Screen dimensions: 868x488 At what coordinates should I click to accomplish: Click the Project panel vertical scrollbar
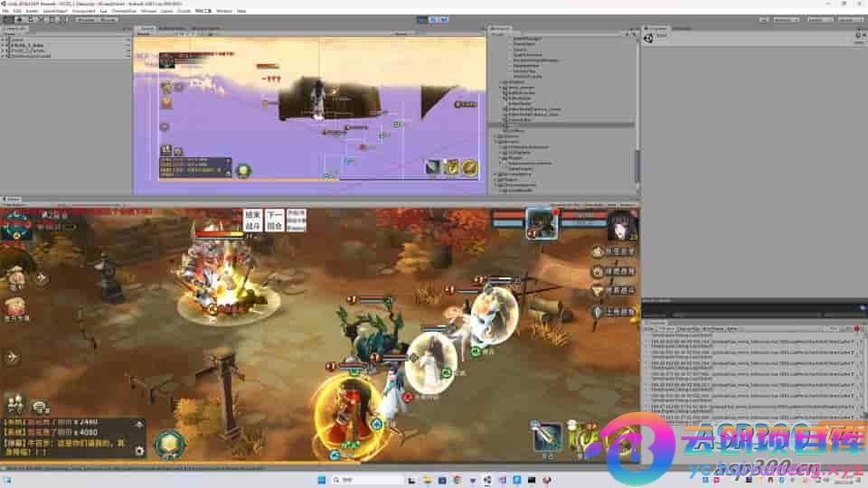pyautogui.click(x=636, y=167)
